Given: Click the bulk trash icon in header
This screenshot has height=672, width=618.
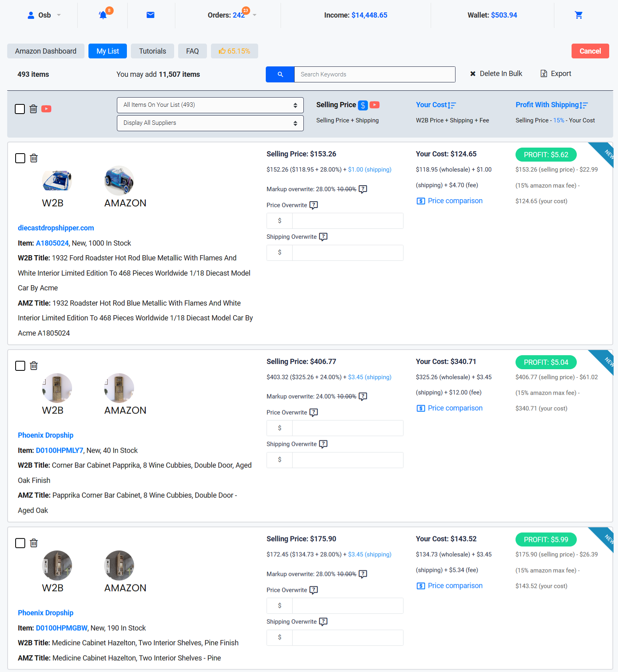Looking at the screenshot, I should coord(34,109).
